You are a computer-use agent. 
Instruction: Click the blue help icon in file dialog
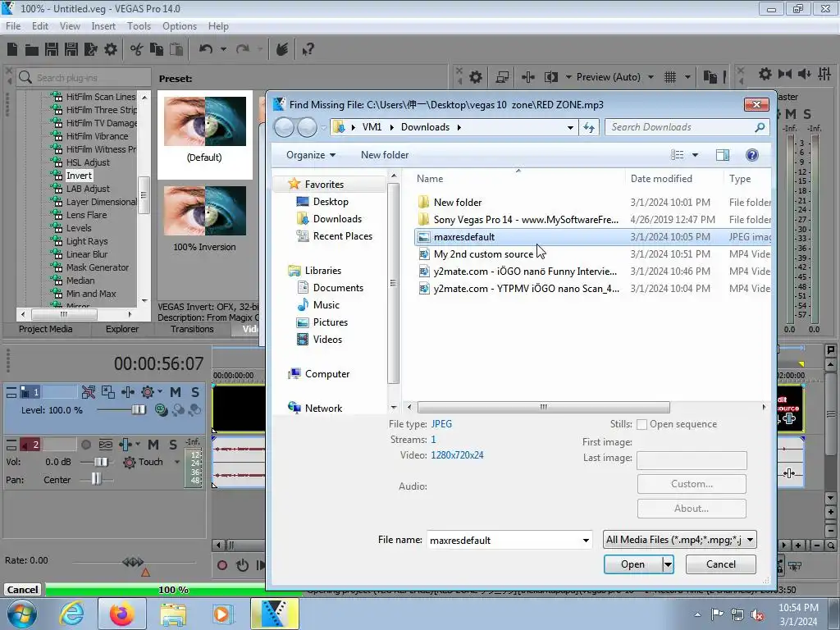tap(752, 155)
